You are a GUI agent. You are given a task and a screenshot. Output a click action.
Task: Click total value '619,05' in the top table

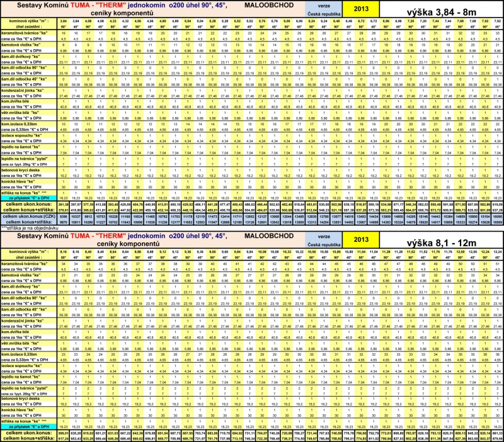[497, 204]
